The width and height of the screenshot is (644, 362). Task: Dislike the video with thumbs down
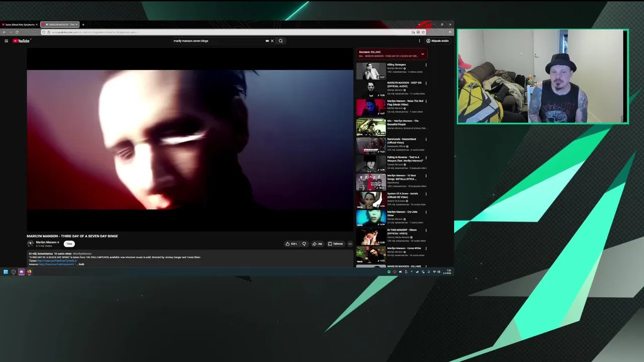[304, 244]
